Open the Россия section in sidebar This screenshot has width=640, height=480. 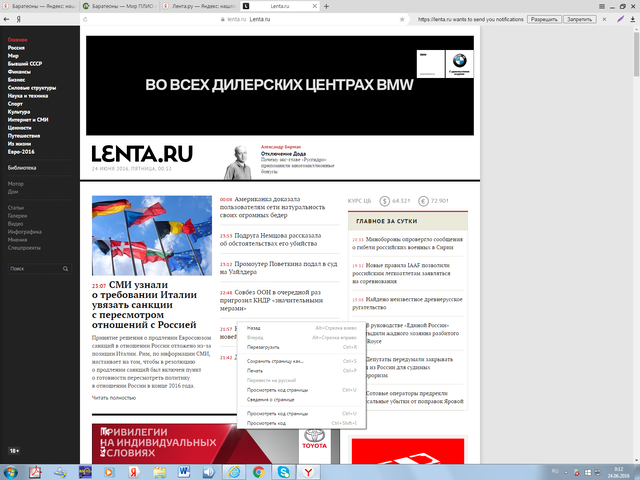coord(16,48)
